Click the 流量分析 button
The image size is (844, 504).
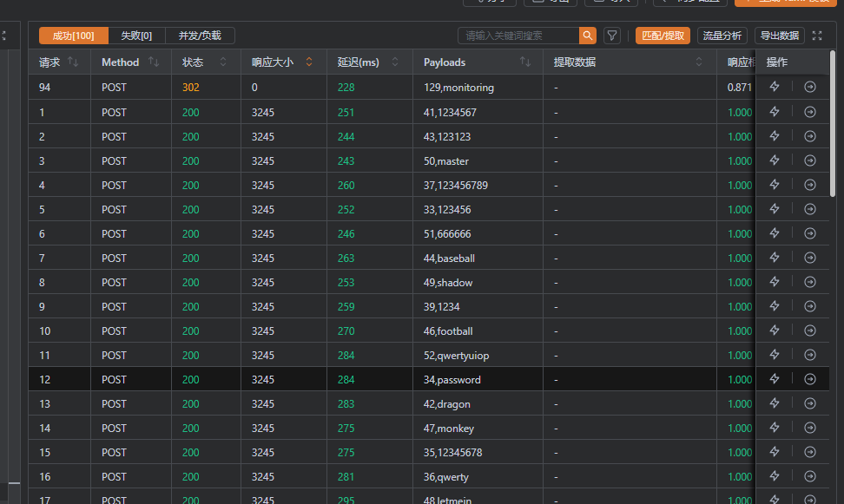click(722, 36)
